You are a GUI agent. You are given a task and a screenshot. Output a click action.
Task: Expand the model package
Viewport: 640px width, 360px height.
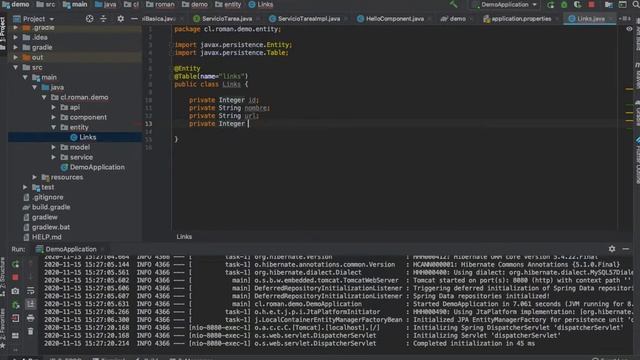click(54, 147)
